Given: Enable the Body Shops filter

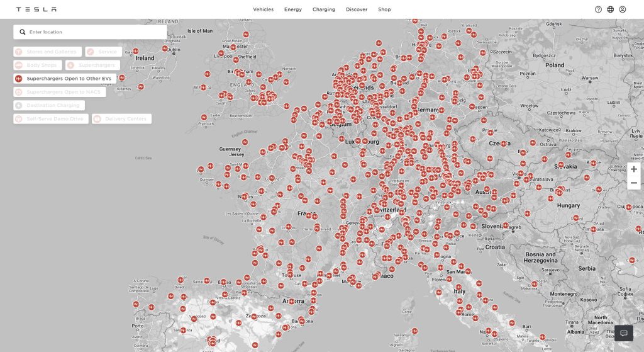Looking at the screenshot, I should click(37, 65).
